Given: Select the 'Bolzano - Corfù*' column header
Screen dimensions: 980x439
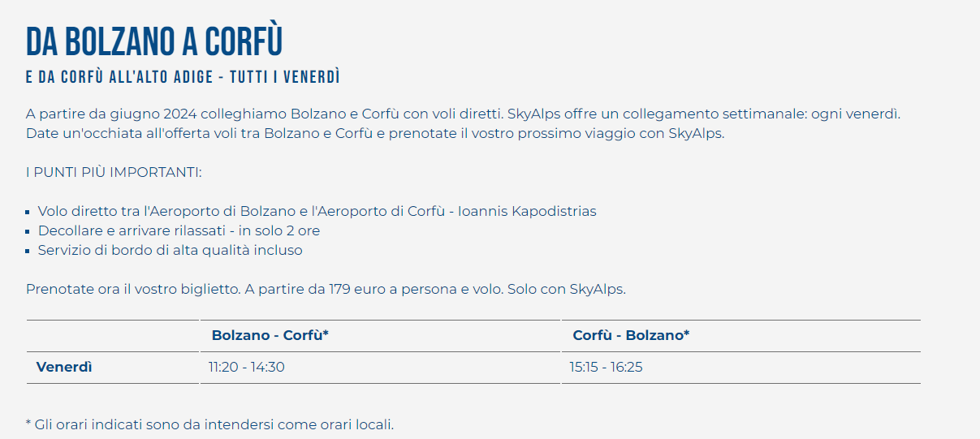Looking at the screenshot, I should pos(270,335).
